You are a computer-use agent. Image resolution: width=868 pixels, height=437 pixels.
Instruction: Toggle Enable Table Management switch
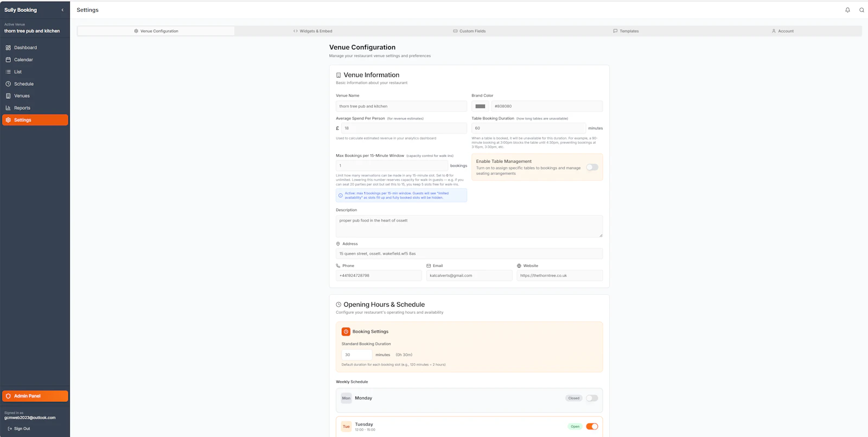pyautogui.click(x=592, y=167)
